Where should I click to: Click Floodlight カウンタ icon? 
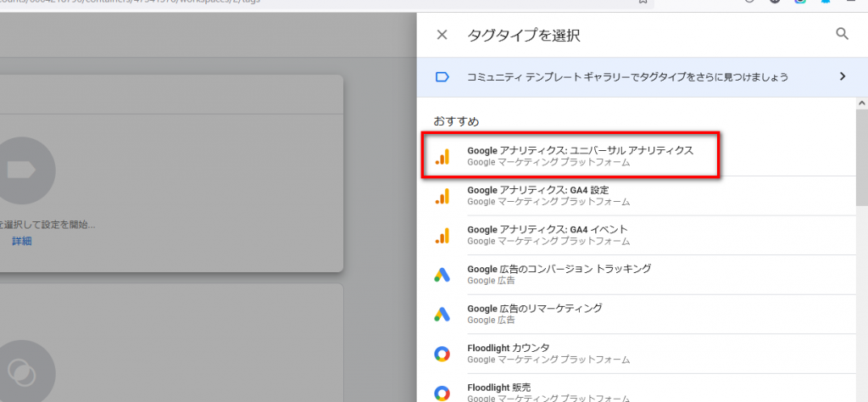click(442, 354)
